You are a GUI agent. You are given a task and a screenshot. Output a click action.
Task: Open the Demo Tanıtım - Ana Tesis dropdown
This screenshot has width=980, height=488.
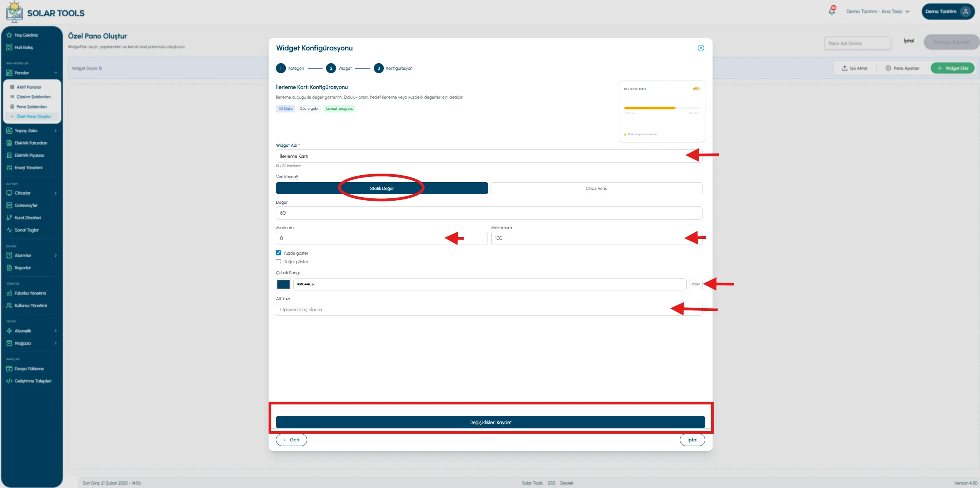click(877, 12)
